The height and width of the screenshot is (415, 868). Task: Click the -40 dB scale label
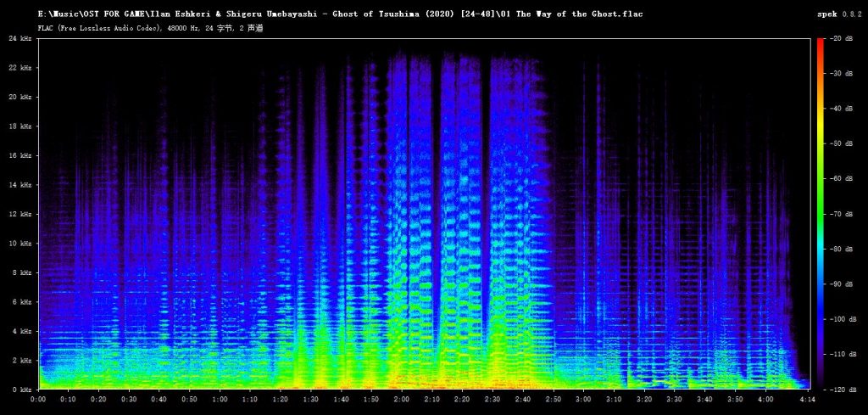840,109
